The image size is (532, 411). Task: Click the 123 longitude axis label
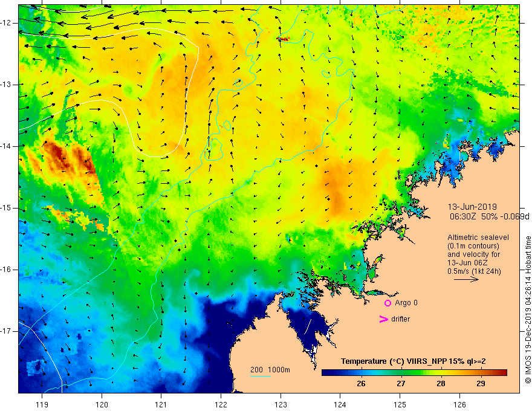(x=281, y=404)
